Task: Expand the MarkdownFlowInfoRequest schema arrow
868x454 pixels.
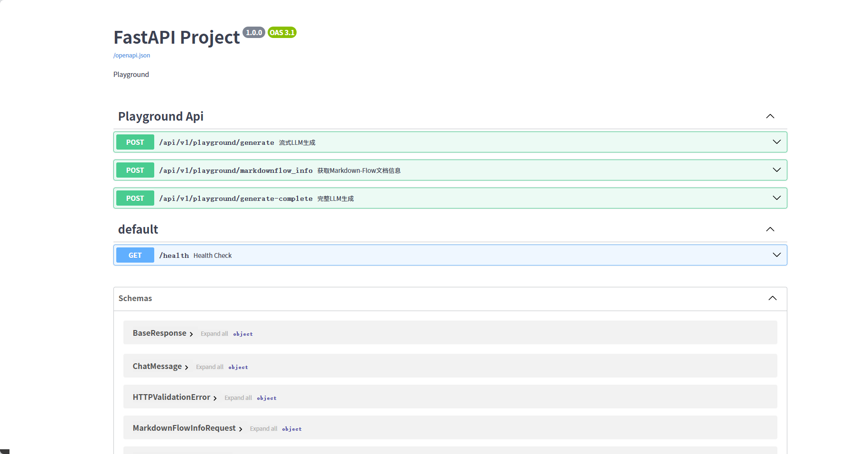Action: coord(241,429)
